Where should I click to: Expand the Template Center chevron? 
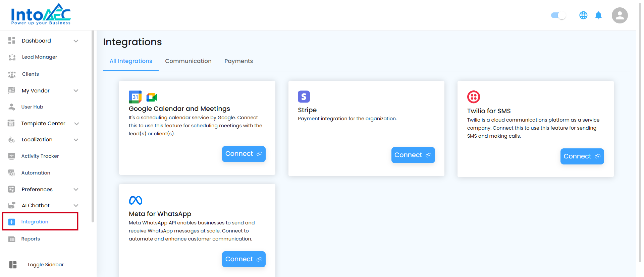pos(76,124)
